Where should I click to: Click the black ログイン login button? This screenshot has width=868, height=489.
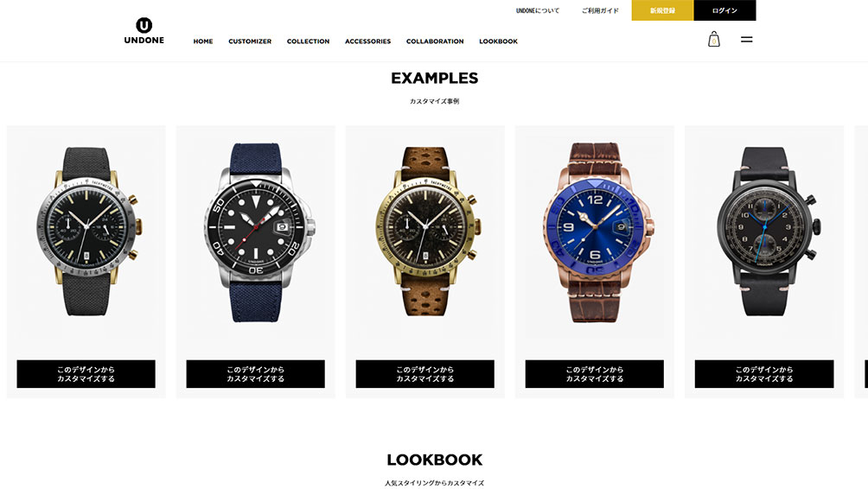[x=724, y=10]
